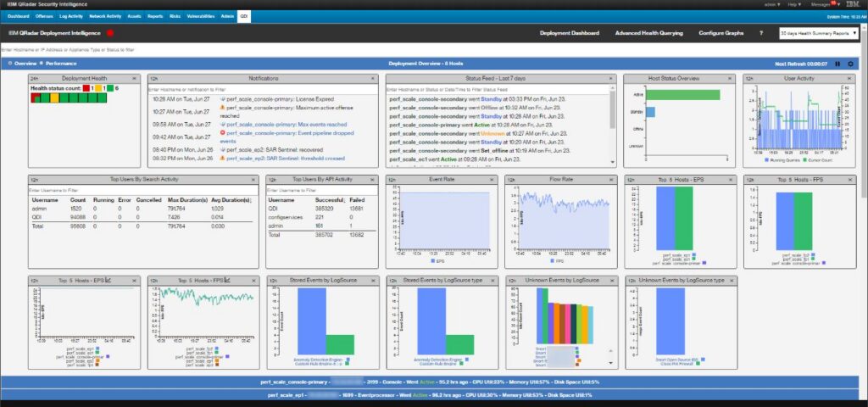
Task: Open the Admin tab
Action: (x=227, y=17)
